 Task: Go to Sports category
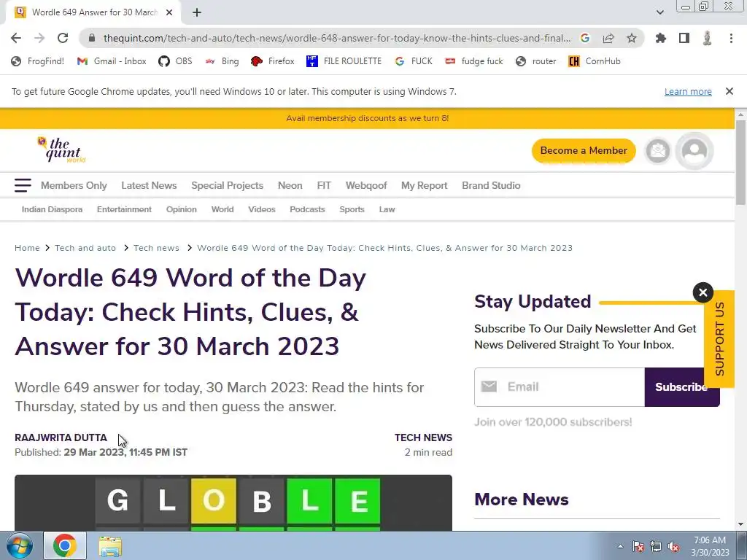point(352,209)
